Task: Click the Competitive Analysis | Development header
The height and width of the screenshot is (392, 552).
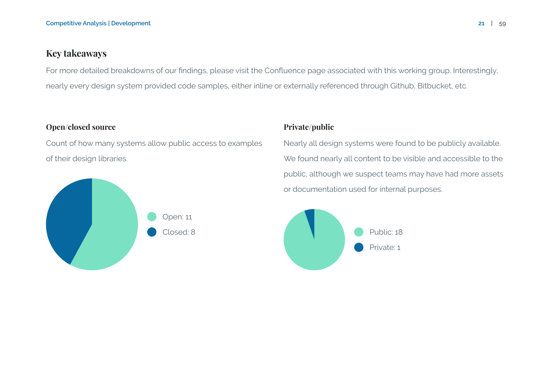Action: pyautogui.click(x=98, y=23)
